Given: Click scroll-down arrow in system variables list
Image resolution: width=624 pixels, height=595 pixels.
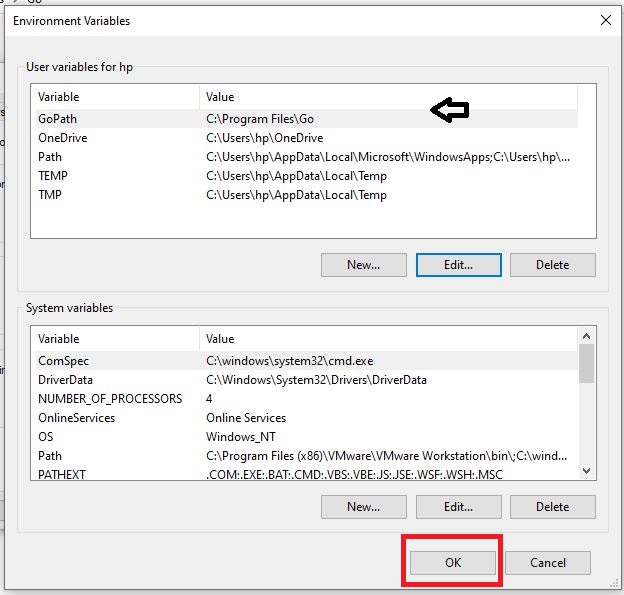Looking at the screenshot, I should [x=586, y=471].
